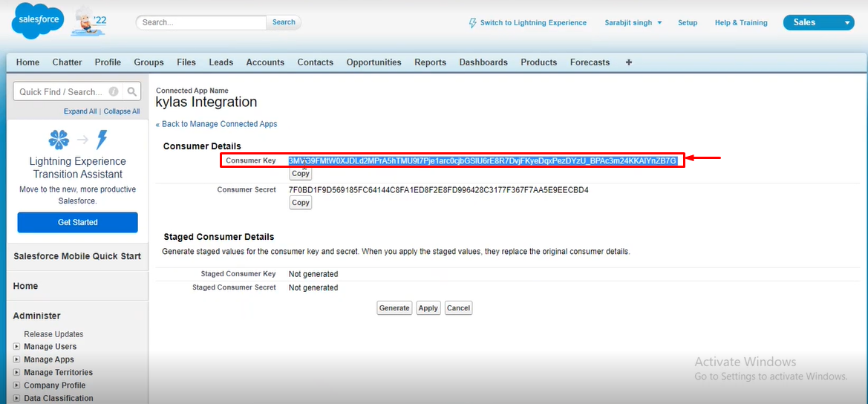The height and width of the screenshot is (404, 868).
Task: Click Switch to Lightning Experience link
Action: coord(533,23)
